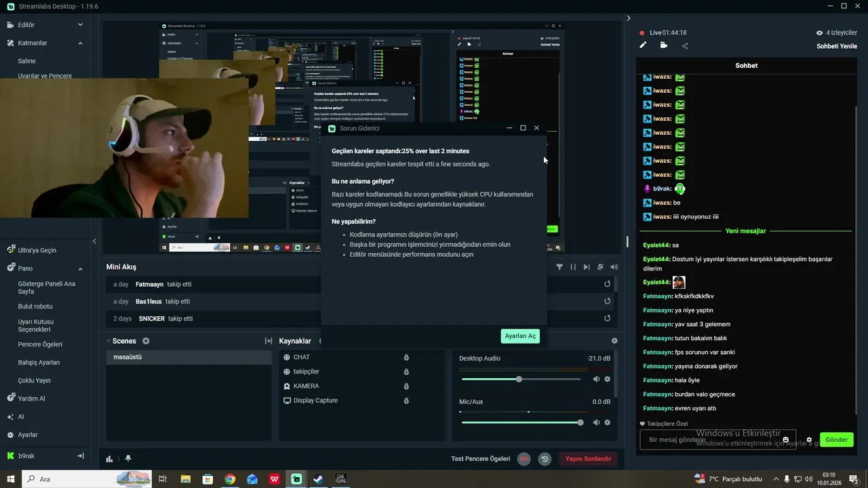Open Steam from the taskbar
The height and width of the screenshot is (488, 868).
tap(318, 479)
